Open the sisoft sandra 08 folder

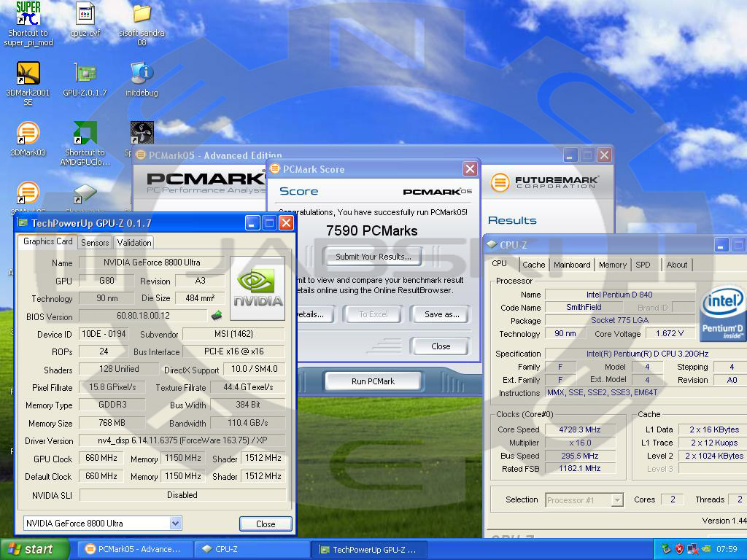click(x=142, y=13)
